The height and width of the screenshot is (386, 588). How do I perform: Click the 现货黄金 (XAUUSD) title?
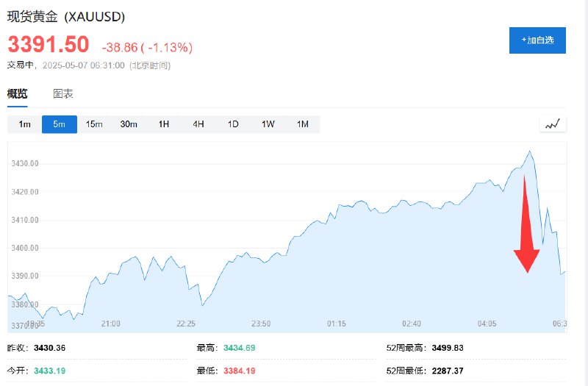[x=66, y=16]
